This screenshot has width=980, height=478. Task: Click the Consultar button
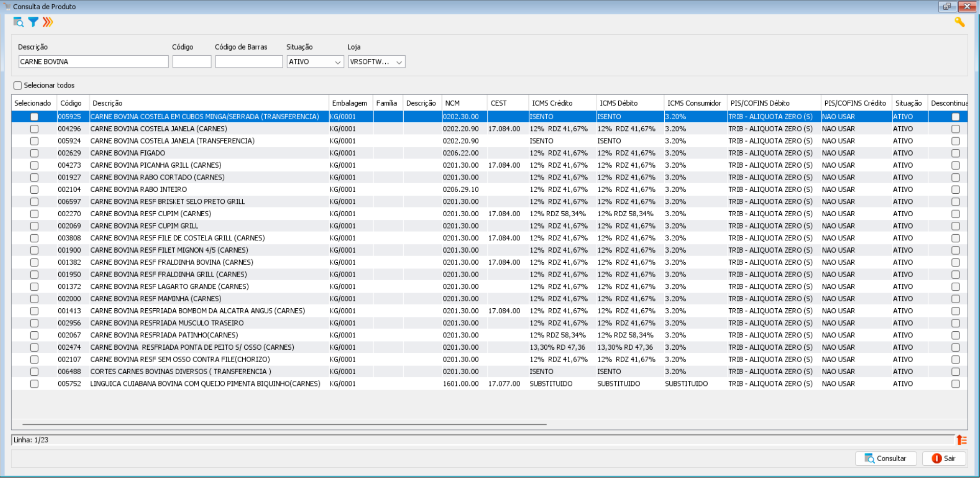pos(885,459)
